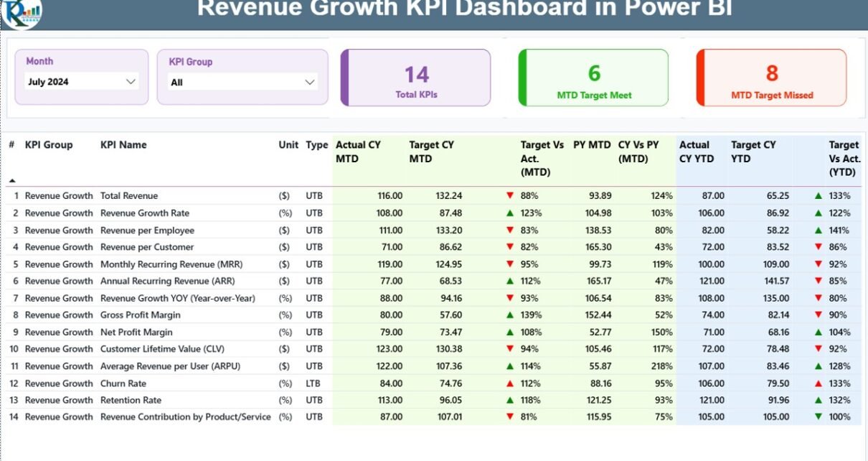Click the dashboard logo in top-left corner

click(22, 13)
